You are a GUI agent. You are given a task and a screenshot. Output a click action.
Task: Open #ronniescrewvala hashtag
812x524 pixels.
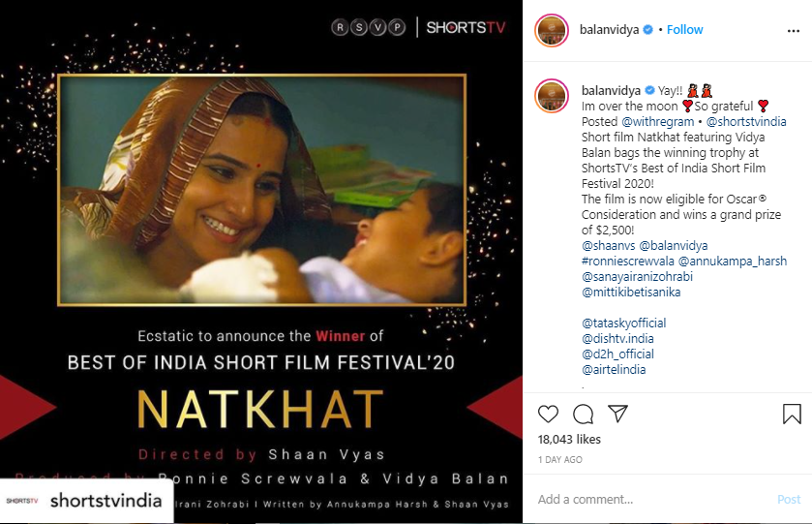point(628,261)
